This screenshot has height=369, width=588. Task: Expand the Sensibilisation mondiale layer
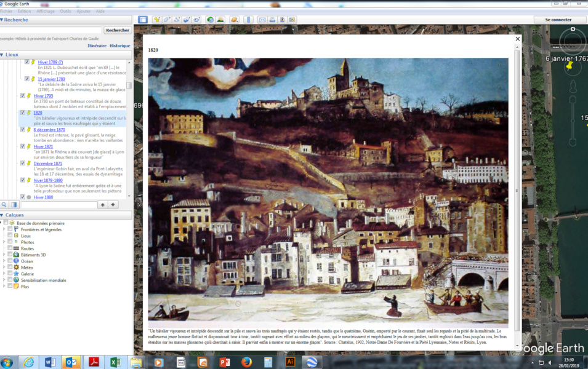click(x=4, y=280)
